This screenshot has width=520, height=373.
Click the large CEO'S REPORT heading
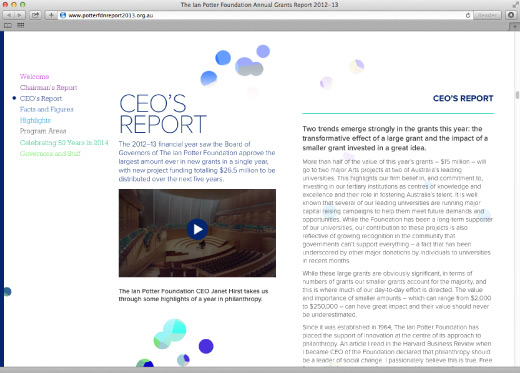(163, 114)
